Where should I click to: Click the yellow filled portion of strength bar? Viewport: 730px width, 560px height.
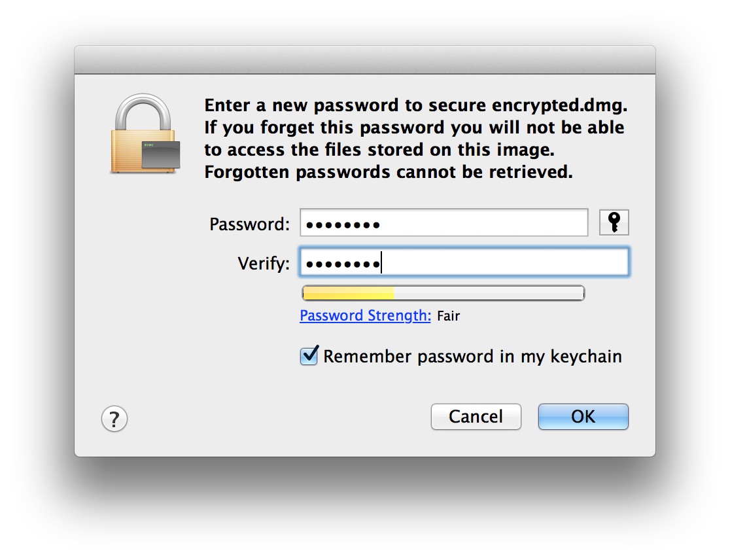(x=348, y=293)
